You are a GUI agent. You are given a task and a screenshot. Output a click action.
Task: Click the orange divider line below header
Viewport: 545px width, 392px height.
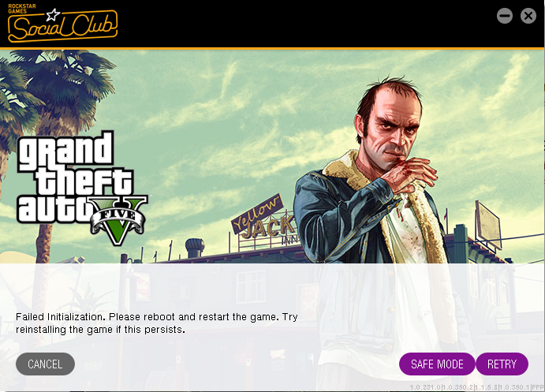click(x=273, y=48)
